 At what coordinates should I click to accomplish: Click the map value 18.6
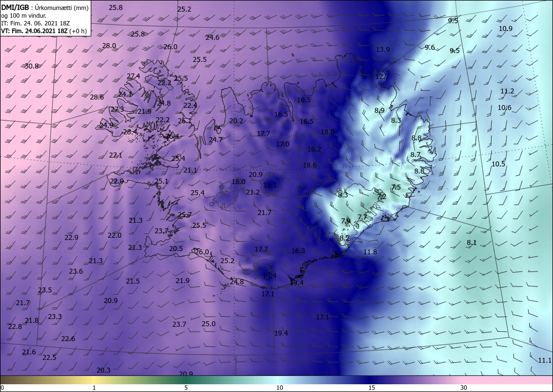(x=310, y=165)
